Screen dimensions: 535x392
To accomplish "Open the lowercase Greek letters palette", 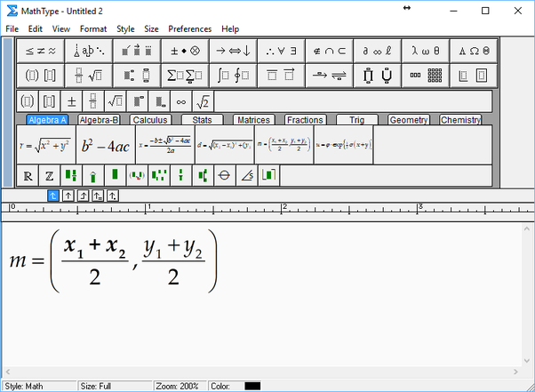I will (426, 51).
